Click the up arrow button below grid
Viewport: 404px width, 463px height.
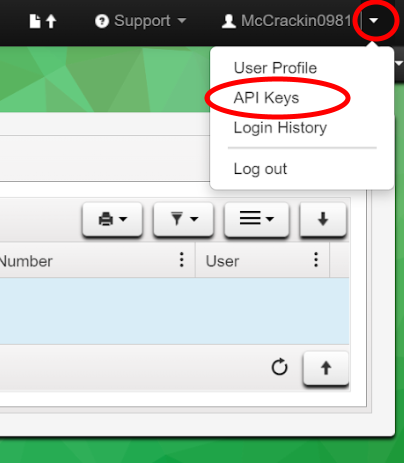(x=326, y=368)
